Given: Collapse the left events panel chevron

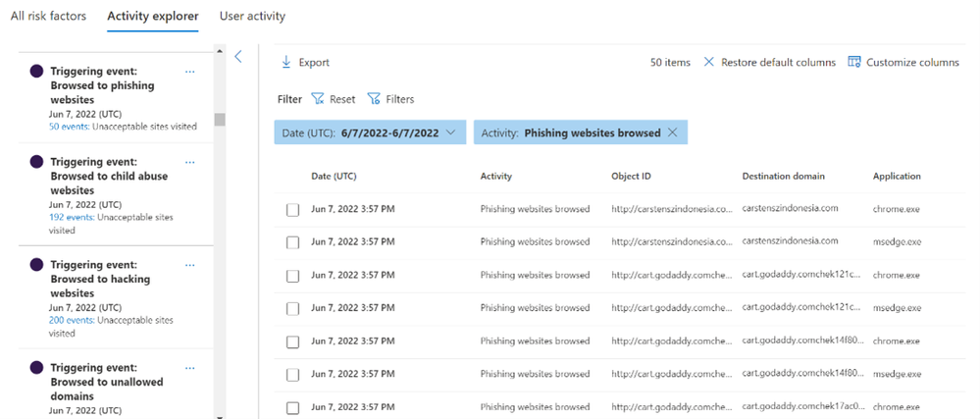Looking at the screenshot, I should tap(237, 57).
